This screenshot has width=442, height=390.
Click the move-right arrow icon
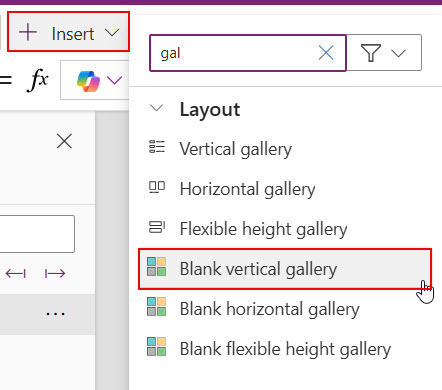(55, 274)
